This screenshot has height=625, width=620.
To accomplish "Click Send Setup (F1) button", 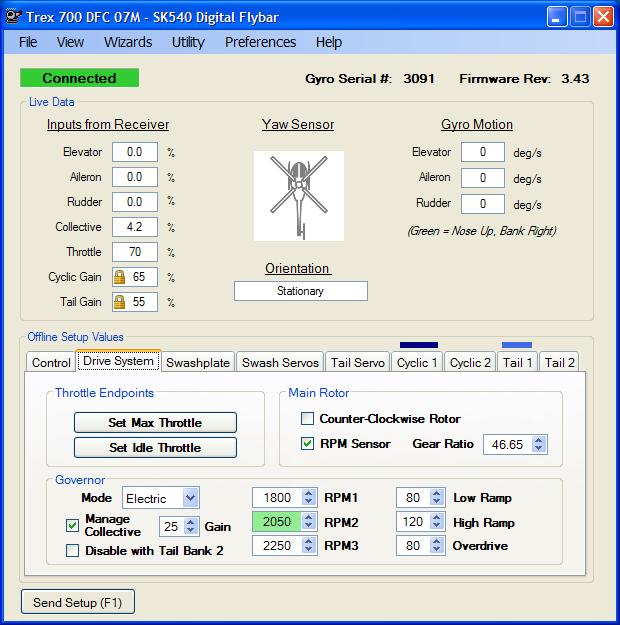I will 78,603.
